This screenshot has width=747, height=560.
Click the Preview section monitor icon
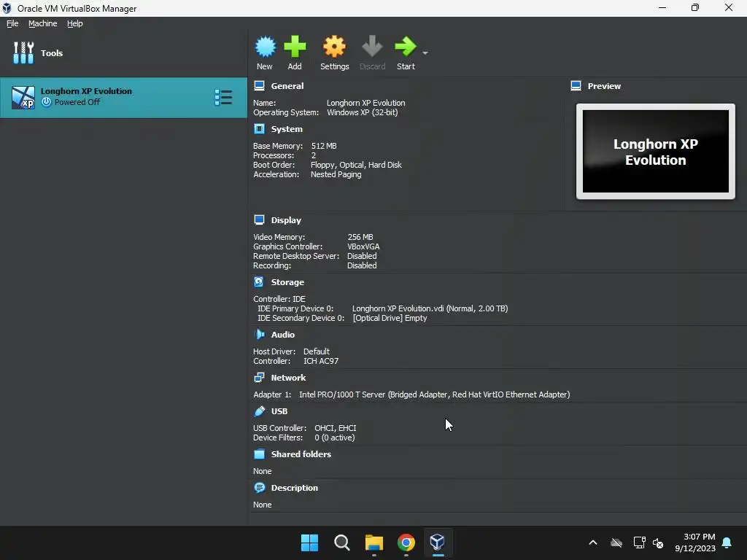[x=576, y=86]
